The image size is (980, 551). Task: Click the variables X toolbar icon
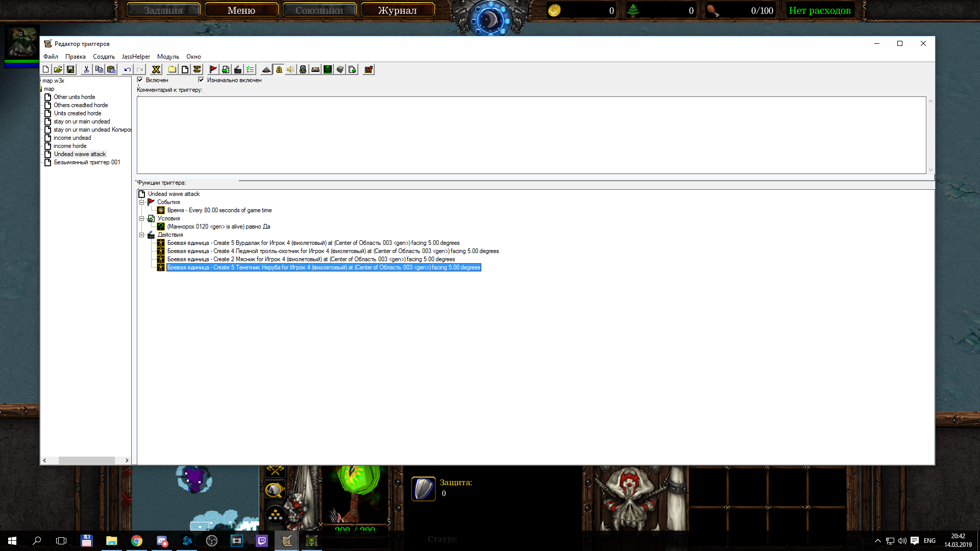point(156,69)
